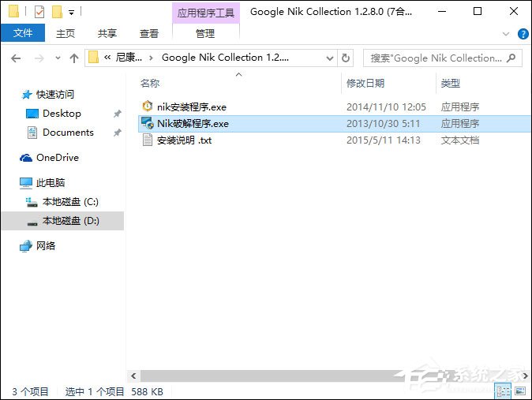
Task: Click the horizontal scrollbar track
Action: pos(329,376)
